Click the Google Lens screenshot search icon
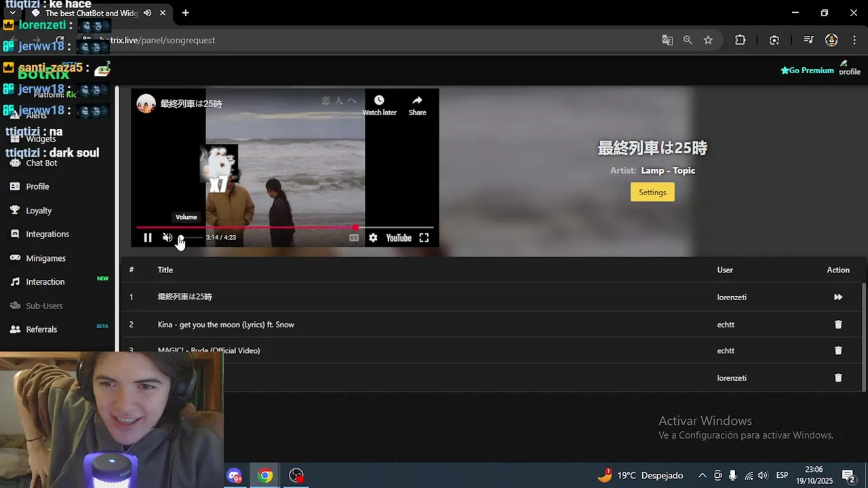Viewport: 868px width, 488px height. pos(774,40)
